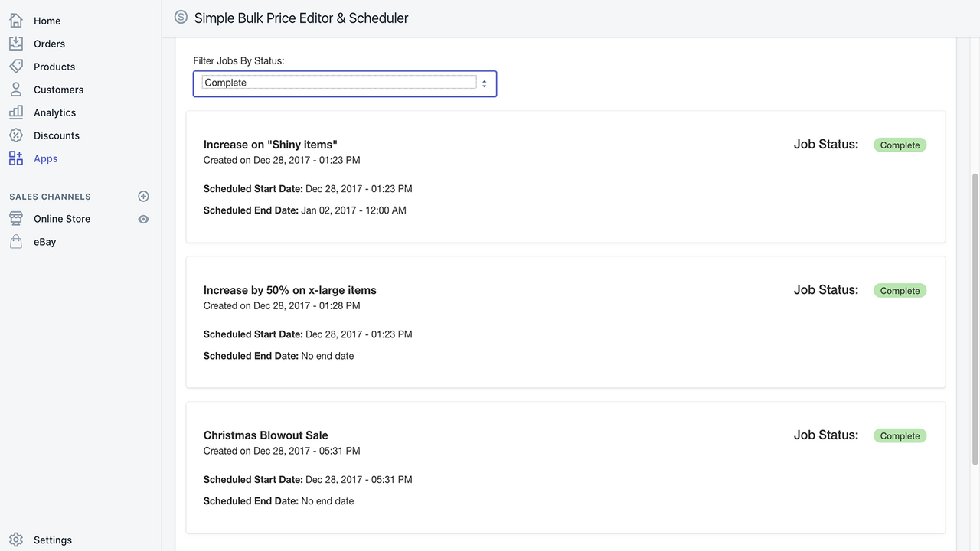Image resolution: width=980 pixels, height=551 pixels.
Task: Click the dollar app icon in header
Action: [181, 17]
